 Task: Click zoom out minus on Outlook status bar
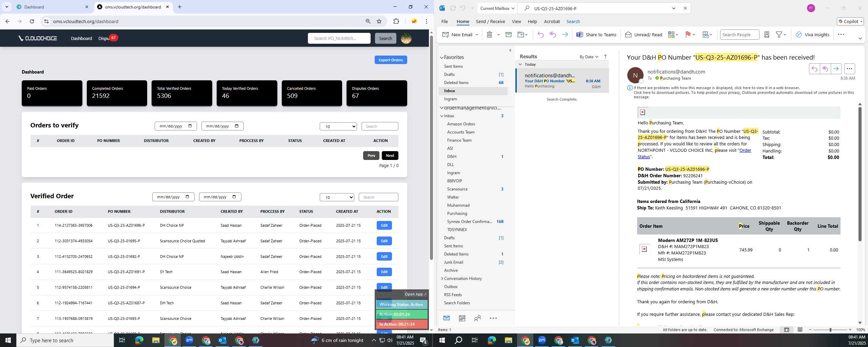(810, 330)
